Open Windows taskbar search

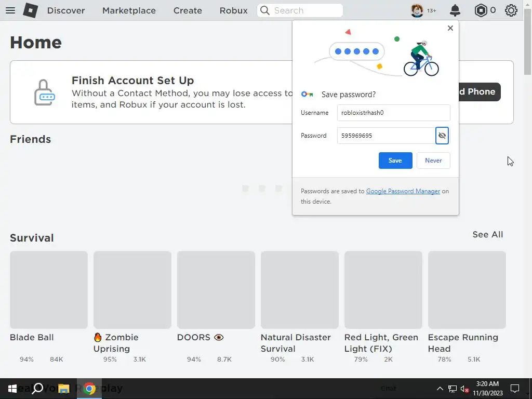pyautogui.click(x=37, y=389)
